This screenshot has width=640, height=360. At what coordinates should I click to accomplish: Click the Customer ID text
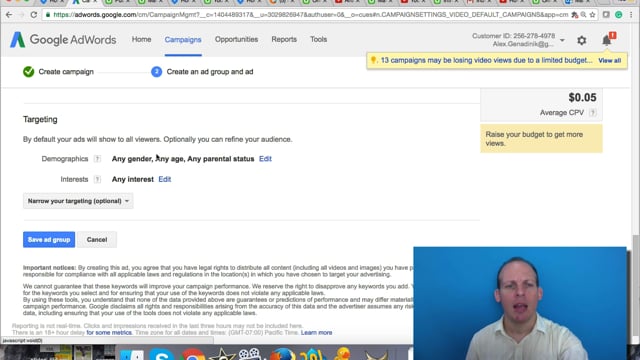[x=513, y=36]
